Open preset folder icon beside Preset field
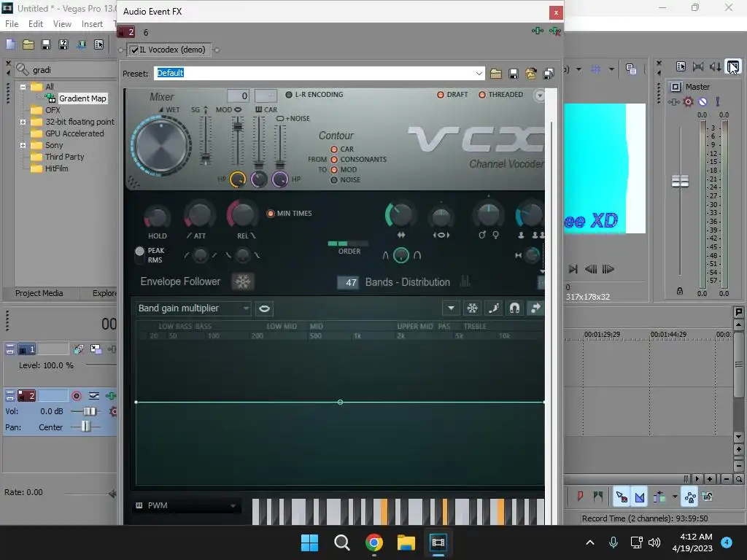 (496, 74)
